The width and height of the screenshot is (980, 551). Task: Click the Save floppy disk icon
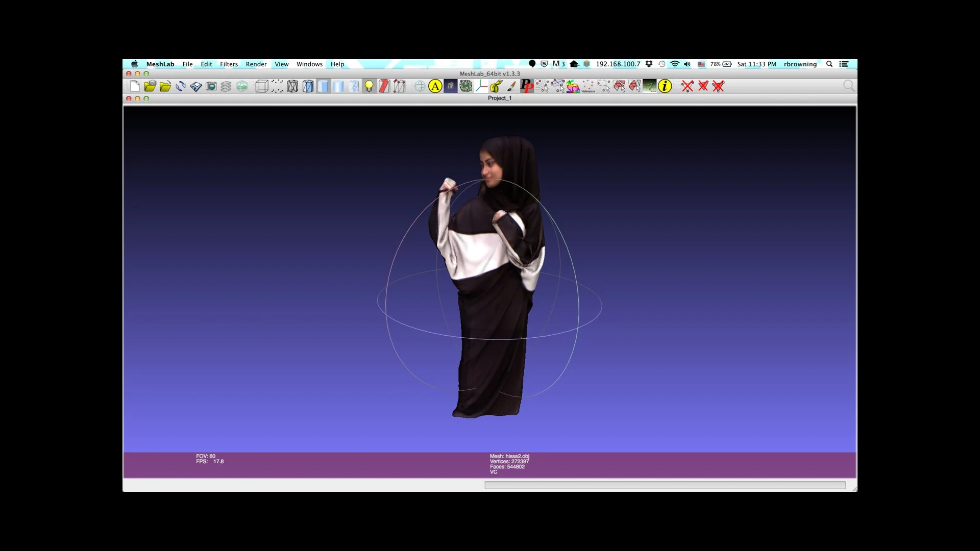pos(196,86)
